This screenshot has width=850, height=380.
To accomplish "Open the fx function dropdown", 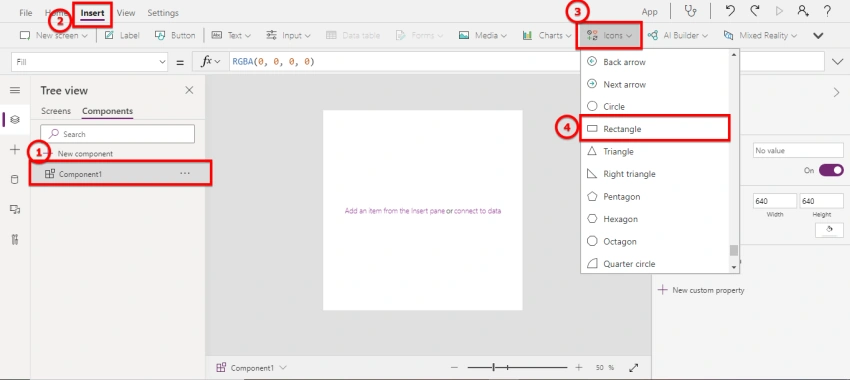I will point(210,62).
